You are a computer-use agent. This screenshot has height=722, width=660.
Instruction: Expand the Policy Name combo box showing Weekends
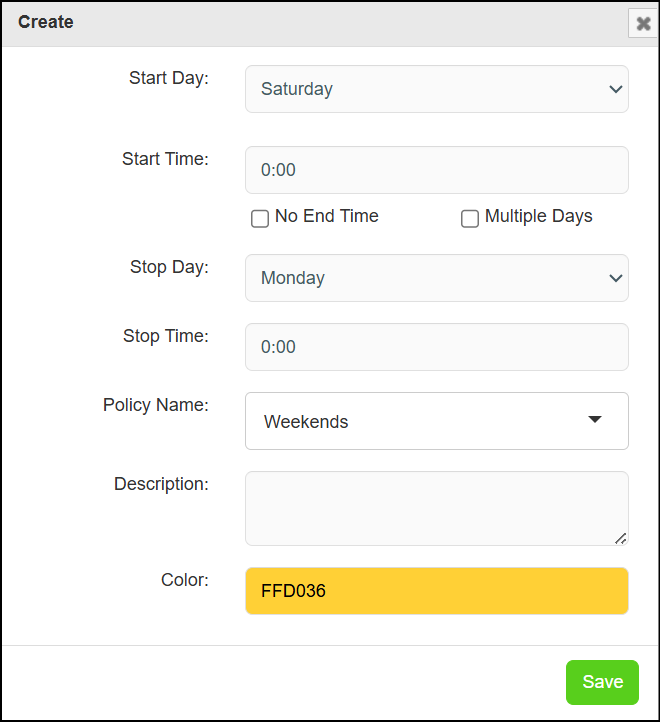point(437,421)
